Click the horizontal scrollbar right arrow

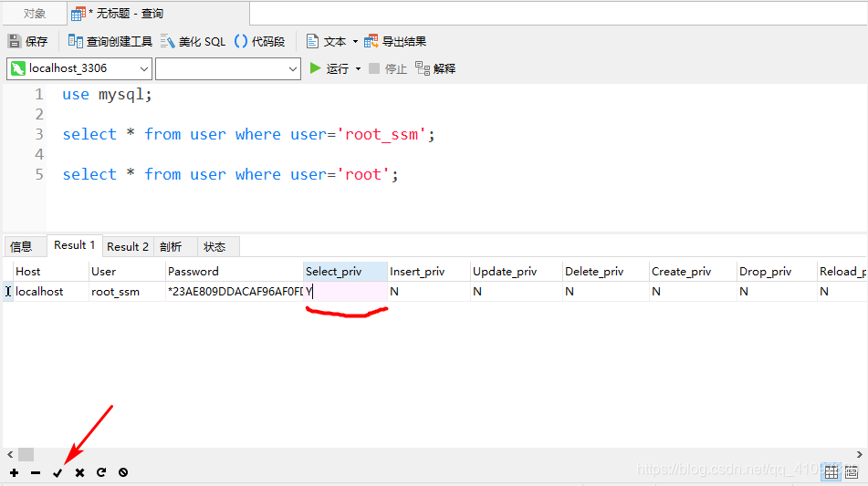pyautogui.click(x=859, y=454)
